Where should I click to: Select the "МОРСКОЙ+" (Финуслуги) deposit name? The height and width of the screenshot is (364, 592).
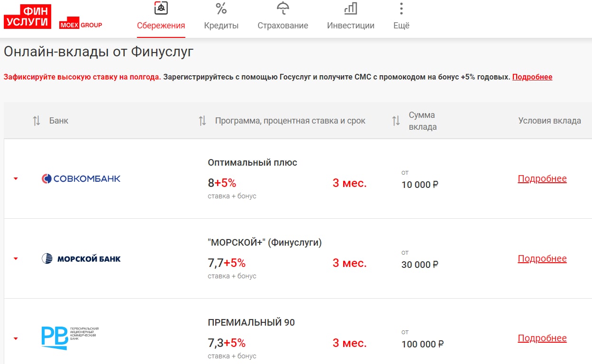(x=265, y=242)
